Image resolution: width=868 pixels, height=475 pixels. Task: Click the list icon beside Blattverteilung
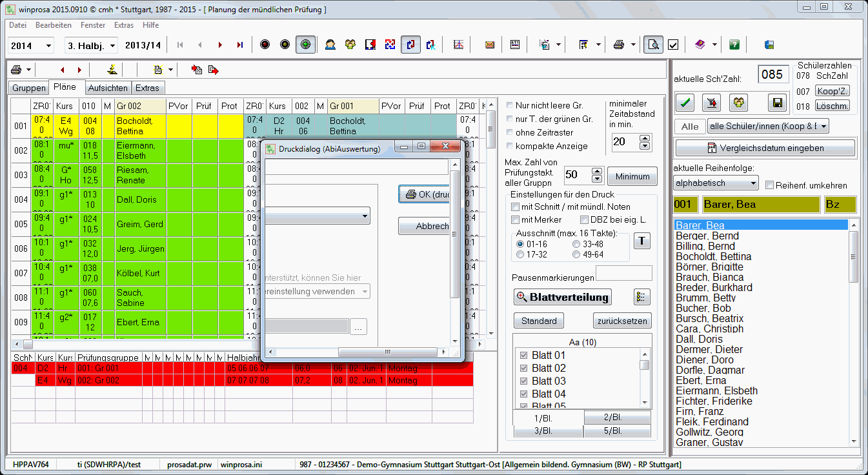pos(641,297)
